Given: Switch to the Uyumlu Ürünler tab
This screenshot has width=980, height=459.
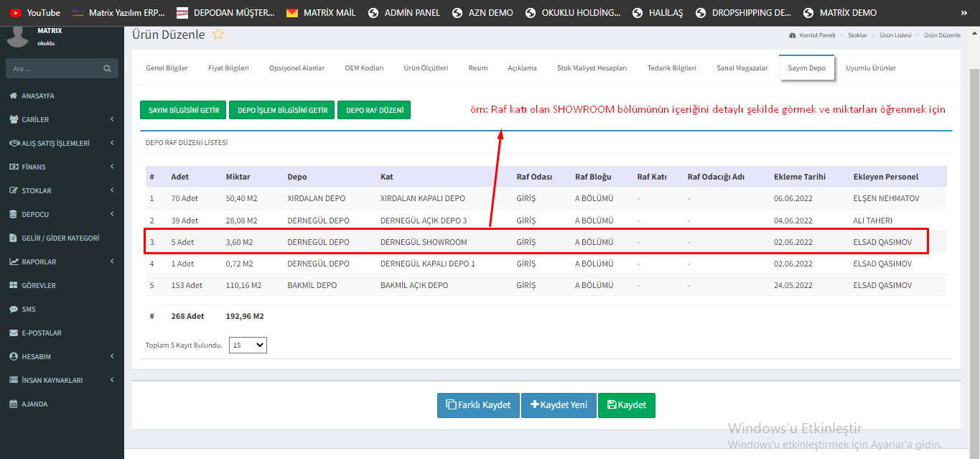Looking at the screenshot, I should pyautogui.click(x=870, y=68).
